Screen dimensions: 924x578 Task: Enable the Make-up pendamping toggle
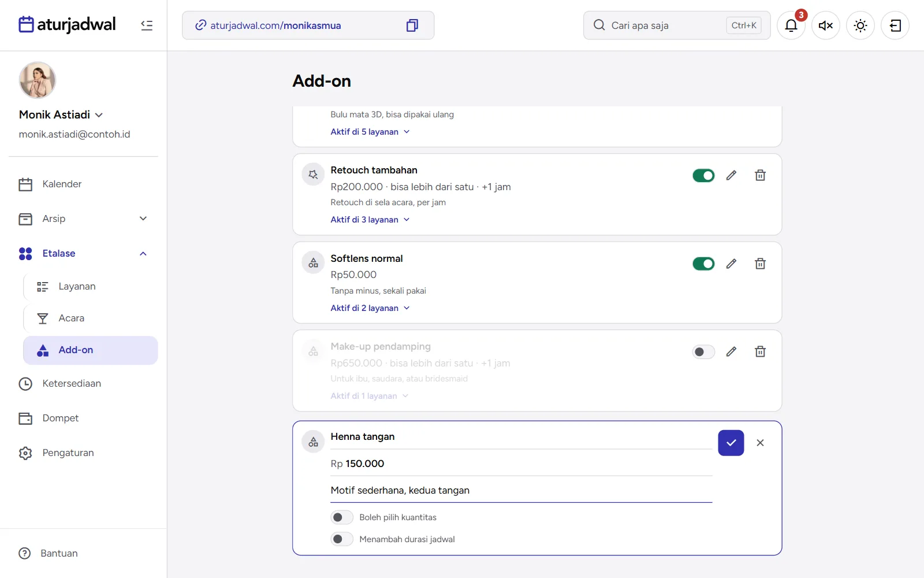[x=703, y=351]
